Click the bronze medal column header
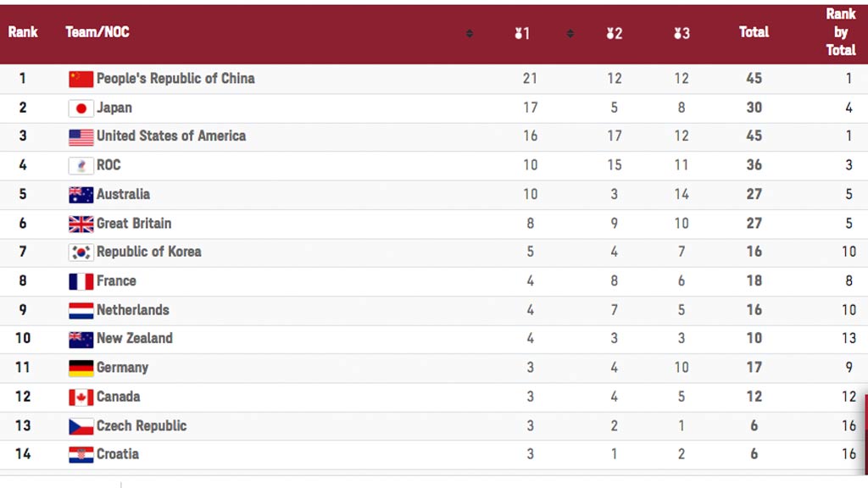Screen dimensions: 868x488 [682, 33]
